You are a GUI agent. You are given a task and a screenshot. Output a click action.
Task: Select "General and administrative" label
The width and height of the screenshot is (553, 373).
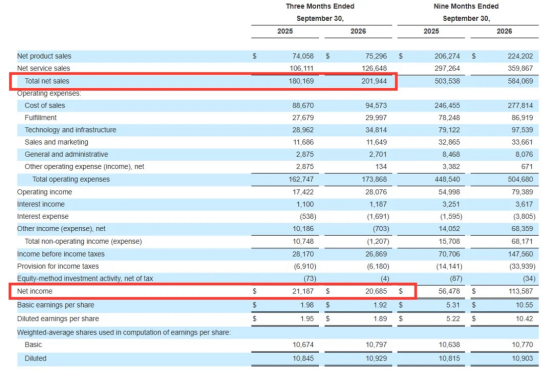[x=66, y=154]
